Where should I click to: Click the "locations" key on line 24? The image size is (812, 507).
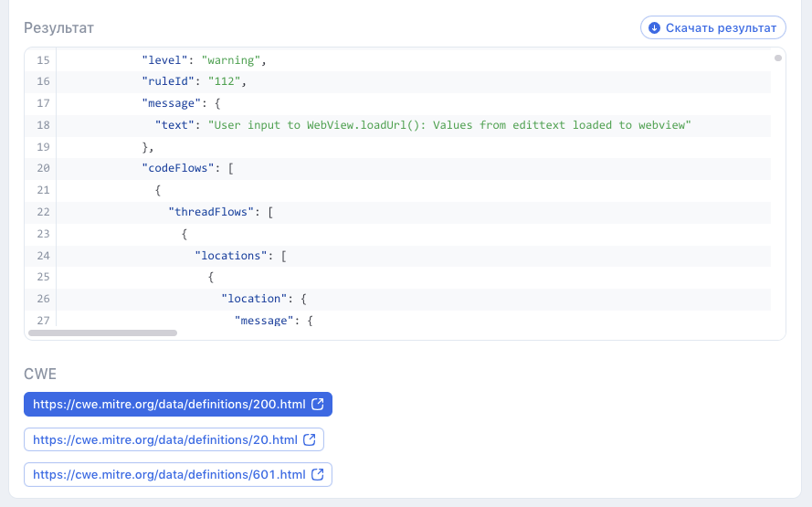[231, 256]
